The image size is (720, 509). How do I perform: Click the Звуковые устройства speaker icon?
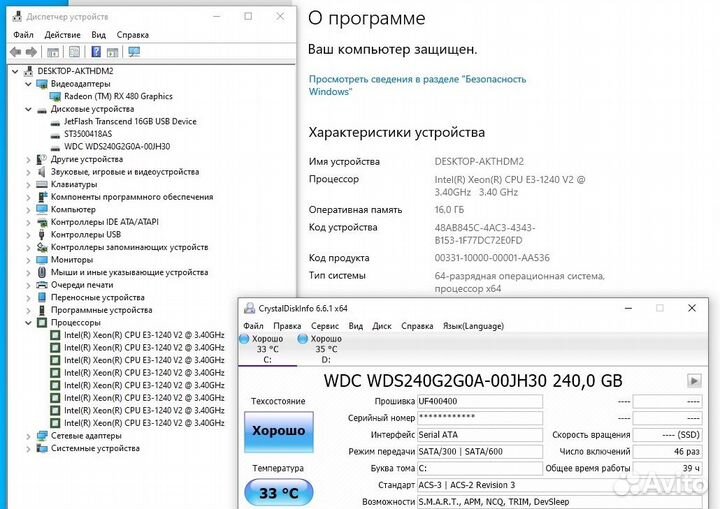(42, 172)
